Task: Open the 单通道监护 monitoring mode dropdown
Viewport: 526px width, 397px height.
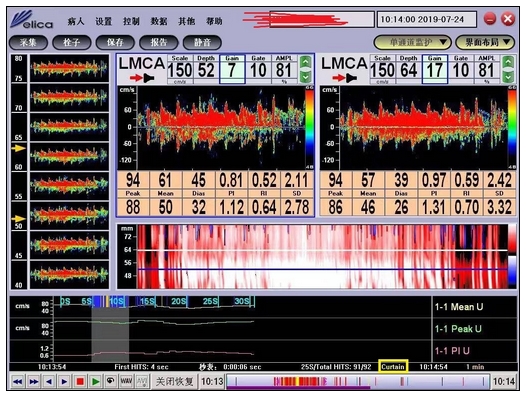Action: pos(413,42)
